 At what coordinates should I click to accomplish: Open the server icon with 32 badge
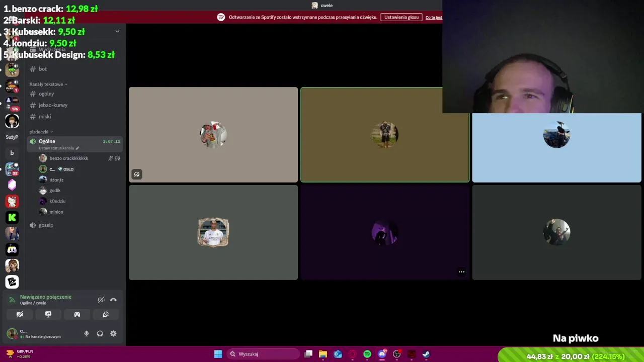click(12, 169)
